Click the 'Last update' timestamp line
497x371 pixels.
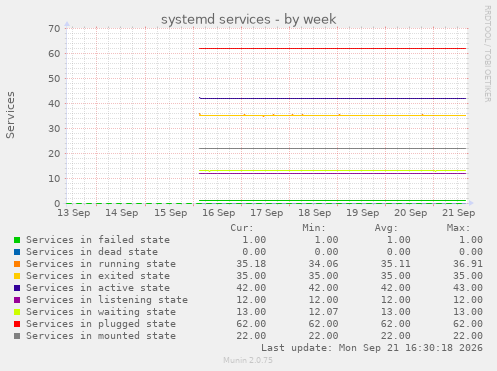click(372, 348)
